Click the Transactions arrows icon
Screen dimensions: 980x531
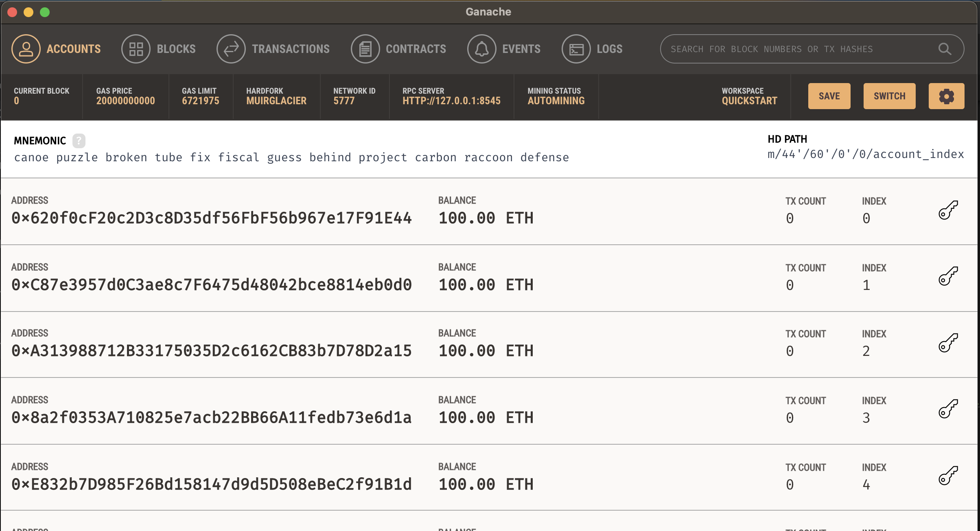click(x=231, y=49)
